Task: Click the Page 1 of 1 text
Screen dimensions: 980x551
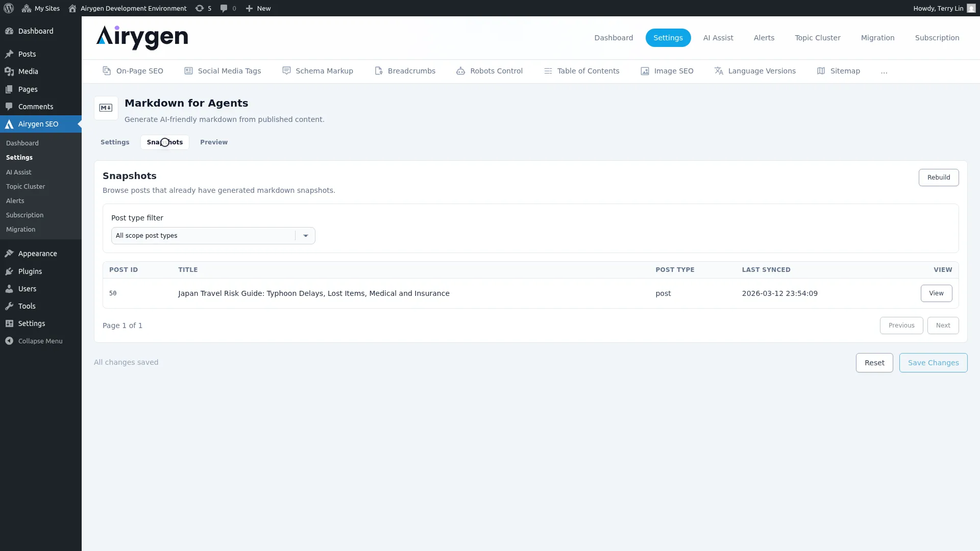Action: [x=122, y=325]
